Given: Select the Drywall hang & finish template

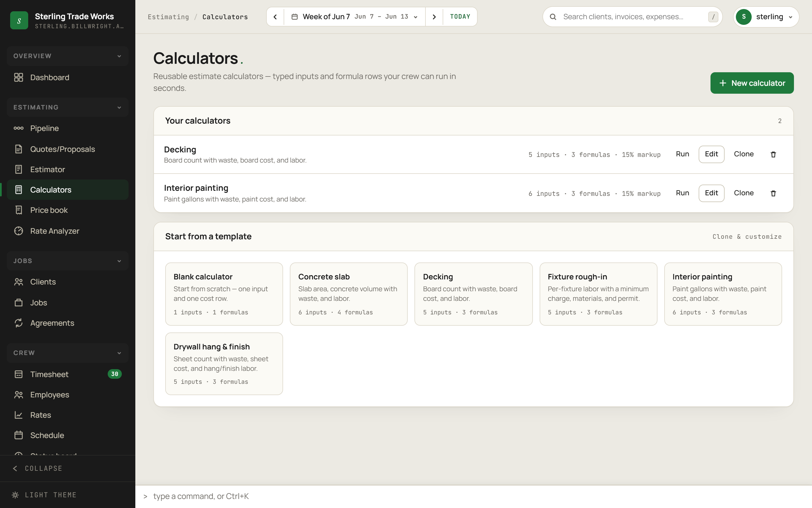Looking at the screenshot, I should pos(224,364).
